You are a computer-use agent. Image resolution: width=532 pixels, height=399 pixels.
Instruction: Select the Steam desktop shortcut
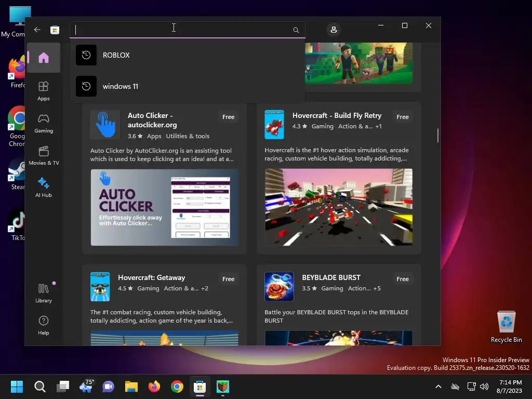click(x=16, y=175)
